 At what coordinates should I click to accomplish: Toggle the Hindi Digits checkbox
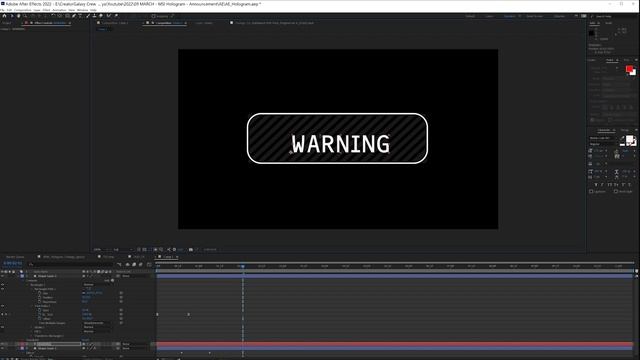[x=616, y=191]
